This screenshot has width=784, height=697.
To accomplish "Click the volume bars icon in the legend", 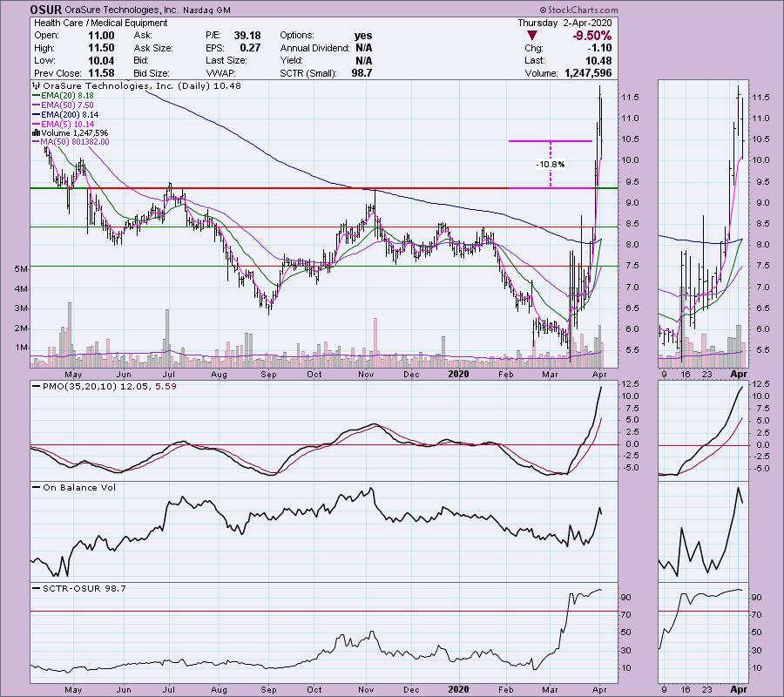I will pyautogui.click(x=36, y=133).
